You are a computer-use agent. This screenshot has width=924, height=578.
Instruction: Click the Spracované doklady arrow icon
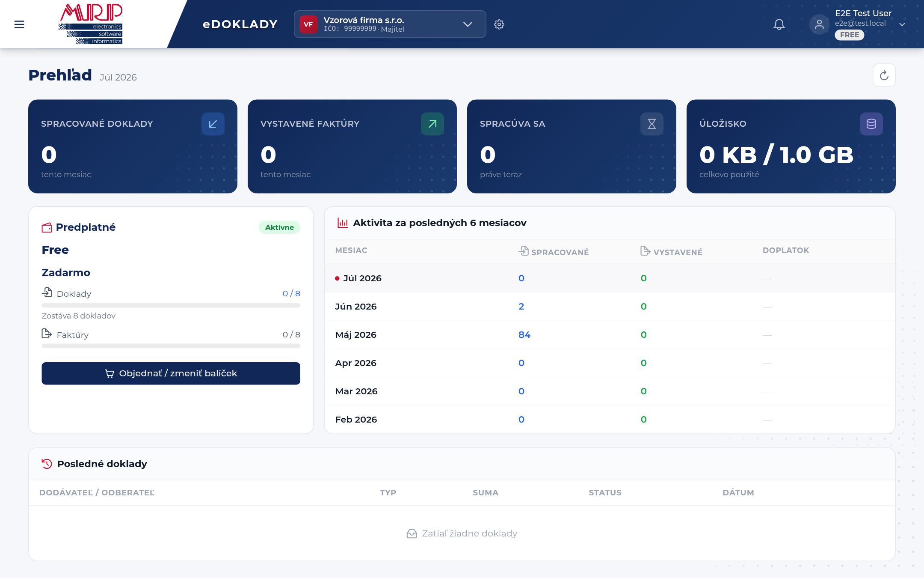click(x=213, y=124)
